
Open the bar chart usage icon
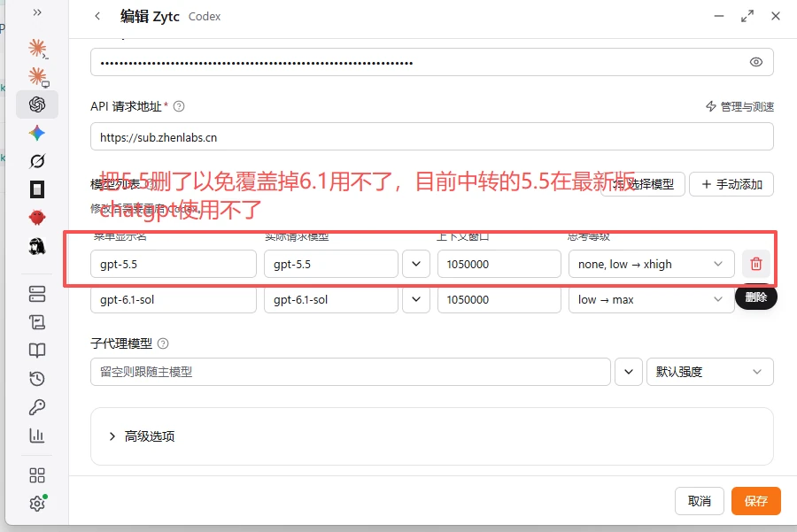(x=37, y=436)
